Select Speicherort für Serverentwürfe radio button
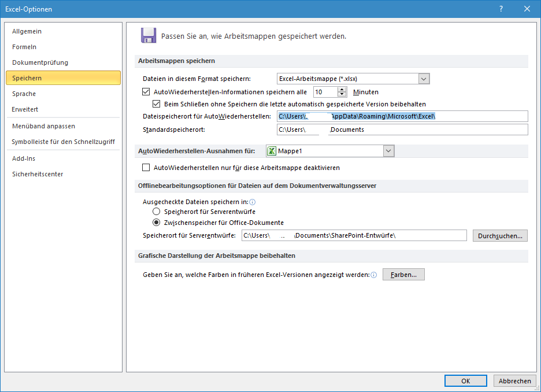Screen dimensions: 541x392 156,212
